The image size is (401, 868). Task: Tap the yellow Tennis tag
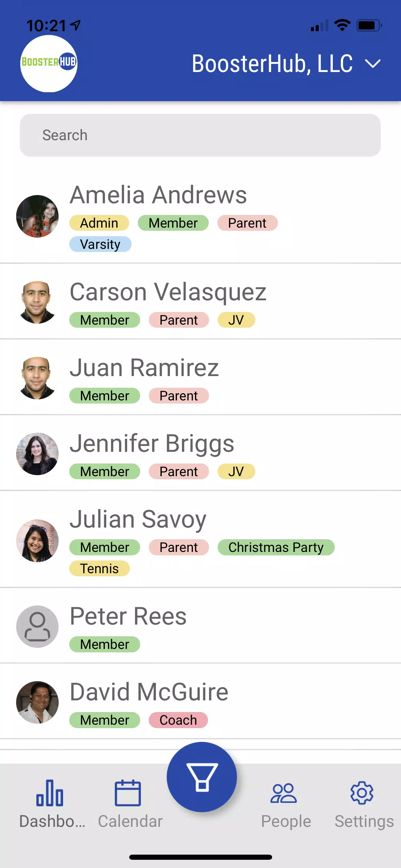coord(99,569)
